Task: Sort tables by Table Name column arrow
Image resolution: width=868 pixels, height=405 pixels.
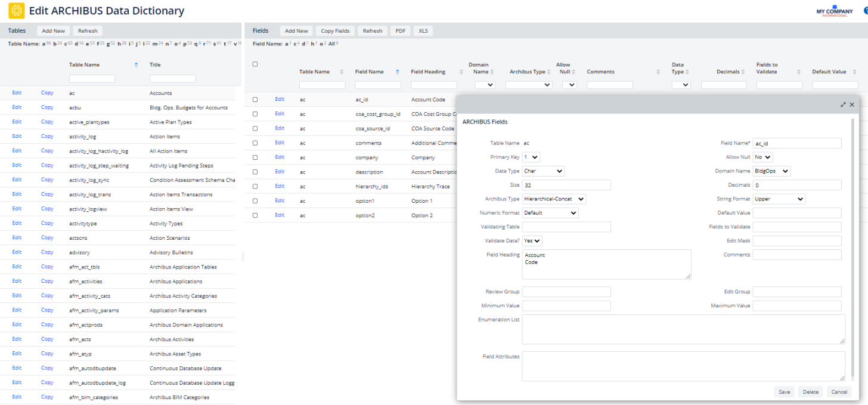Action: 136,64
